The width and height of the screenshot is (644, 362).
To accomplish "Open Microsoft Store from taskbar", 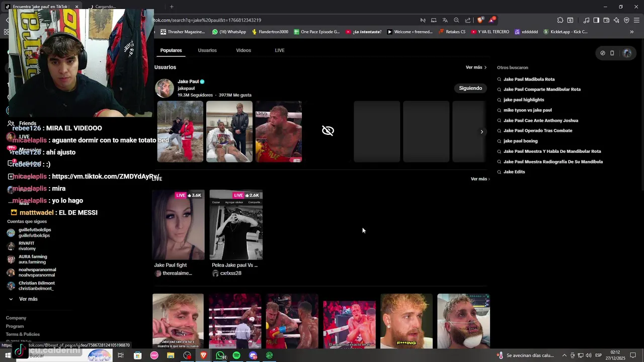I will [x=137, y=355].
